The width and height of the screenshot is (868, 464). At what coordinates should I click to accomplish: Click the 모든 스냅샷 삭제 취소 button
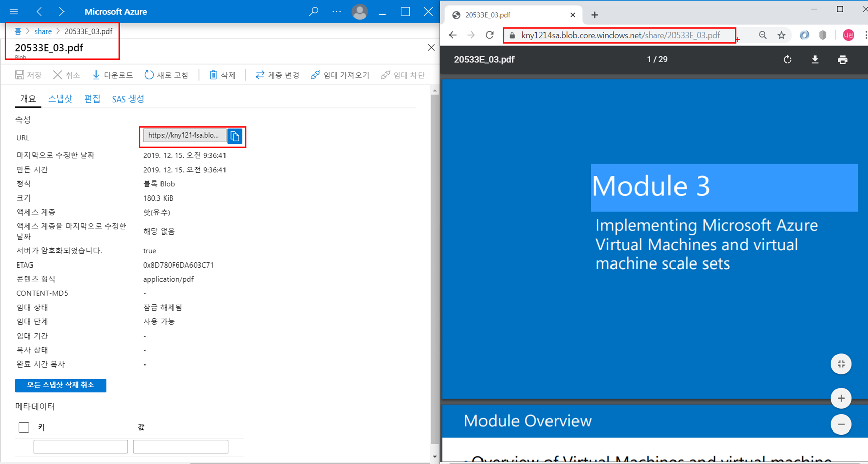click(60, 385)
